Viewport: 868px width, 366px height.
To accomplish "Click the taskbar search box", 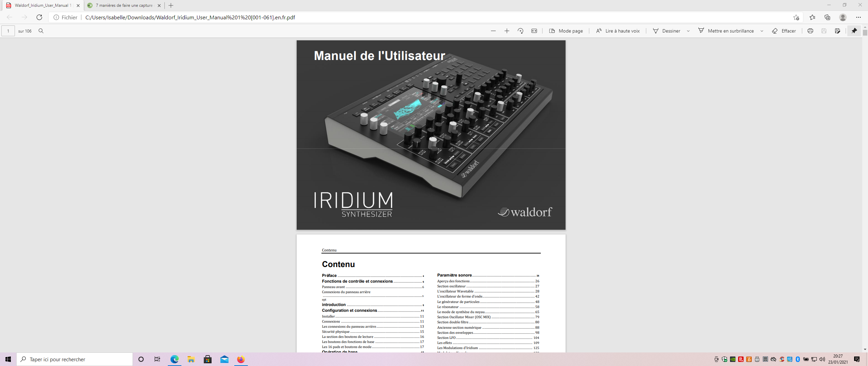I will click(x=75, y=359).
